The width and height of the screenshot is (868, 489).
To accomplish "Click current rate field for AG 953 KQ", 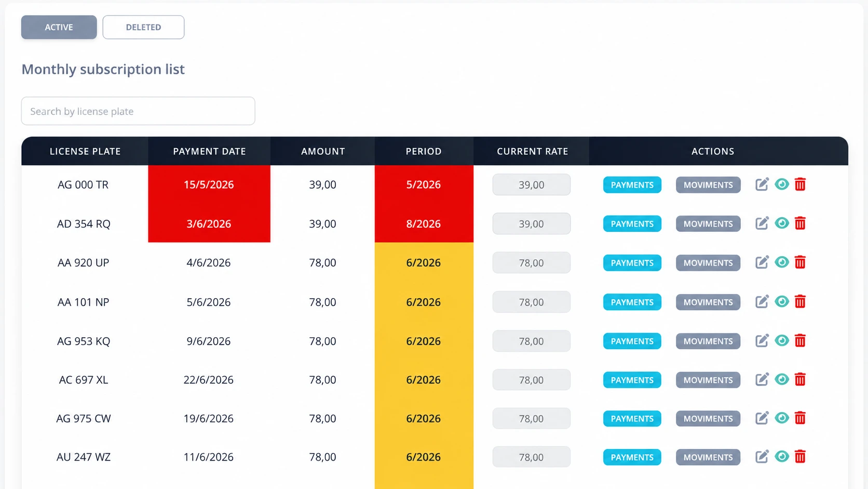I will click(x=532, y=341).
